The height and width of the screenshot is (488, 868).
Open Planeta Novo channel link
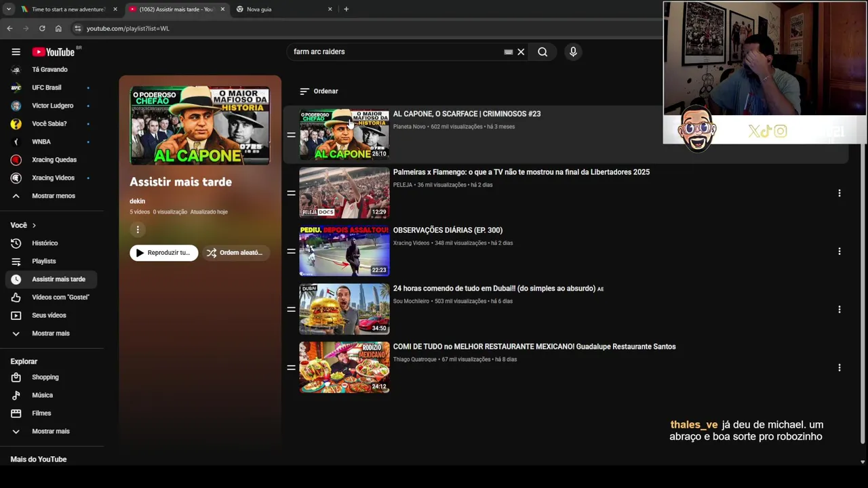coord(410,127)
